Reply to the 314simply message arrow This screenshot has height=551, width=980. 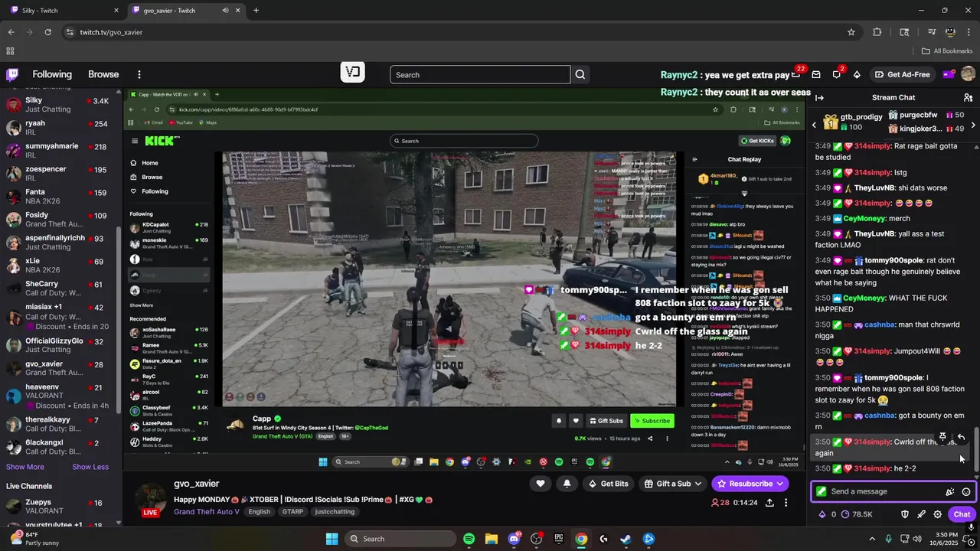click(961, 436)
